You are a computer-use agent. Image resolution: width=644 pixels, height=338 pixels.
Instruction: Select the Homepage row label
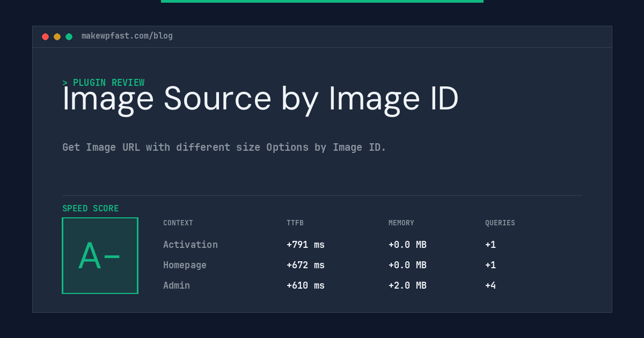point(185,265)
